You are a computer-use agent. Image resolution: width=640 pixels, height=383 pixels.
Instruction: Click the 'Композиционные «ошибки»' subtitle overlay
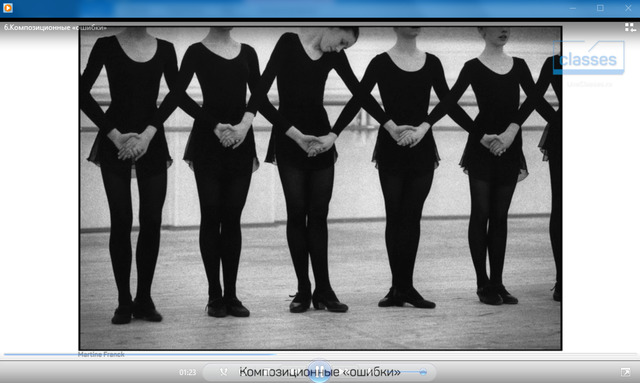[320, 372]
